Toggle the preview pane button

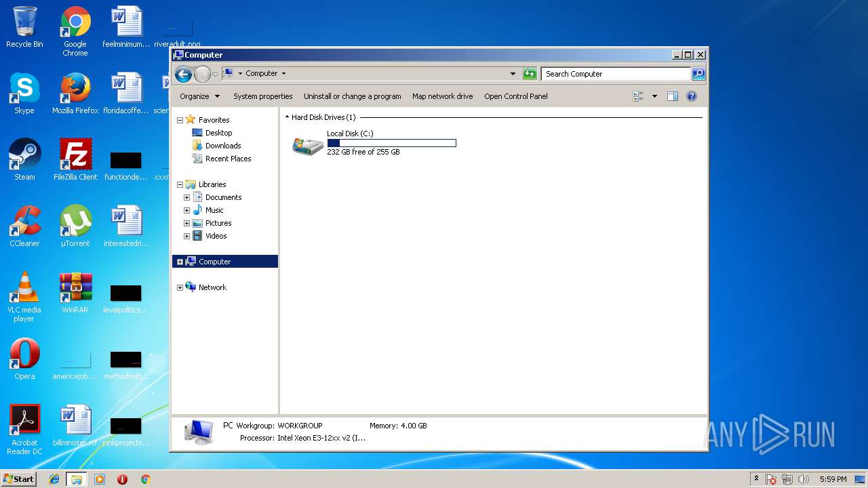pos(673,96)
